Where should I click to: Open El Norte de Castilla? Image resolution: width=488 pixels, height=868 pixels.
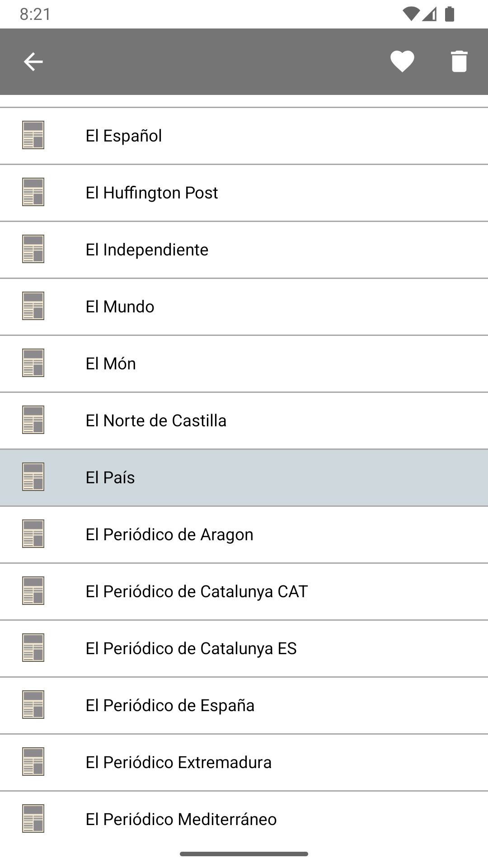click(x=156, y=420)
